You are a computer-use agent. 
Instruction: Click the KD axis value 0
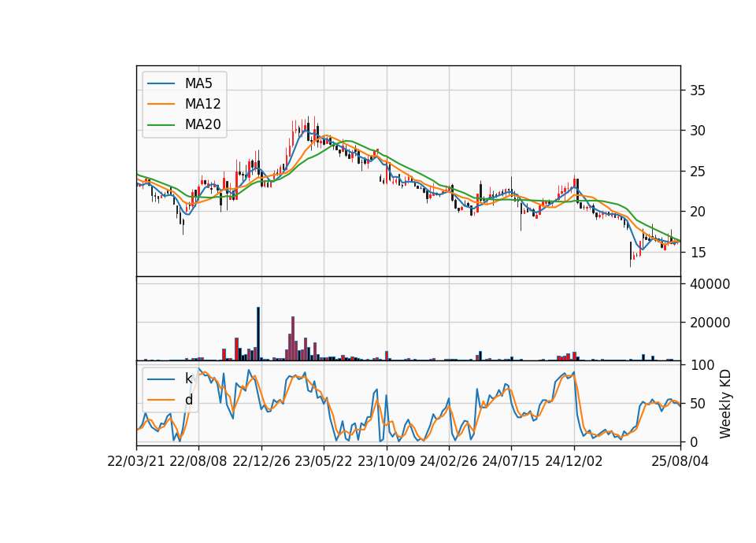pos(693,441)
